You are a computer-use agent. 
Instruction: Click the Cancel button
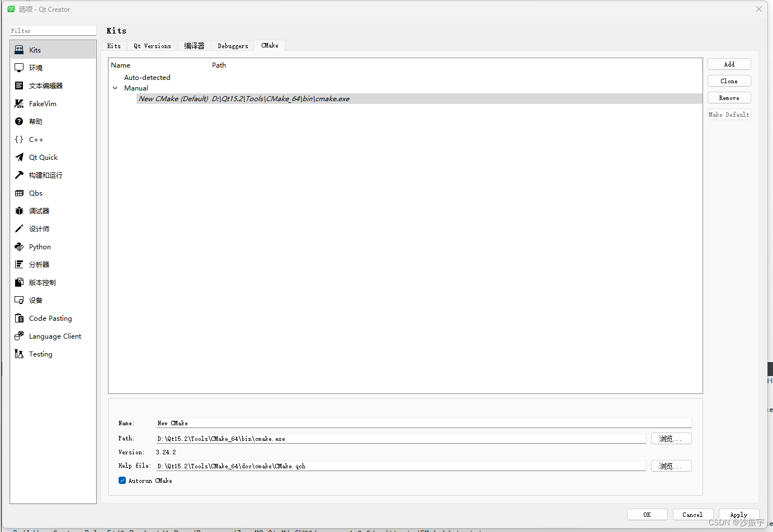click(x=692, y=515)
